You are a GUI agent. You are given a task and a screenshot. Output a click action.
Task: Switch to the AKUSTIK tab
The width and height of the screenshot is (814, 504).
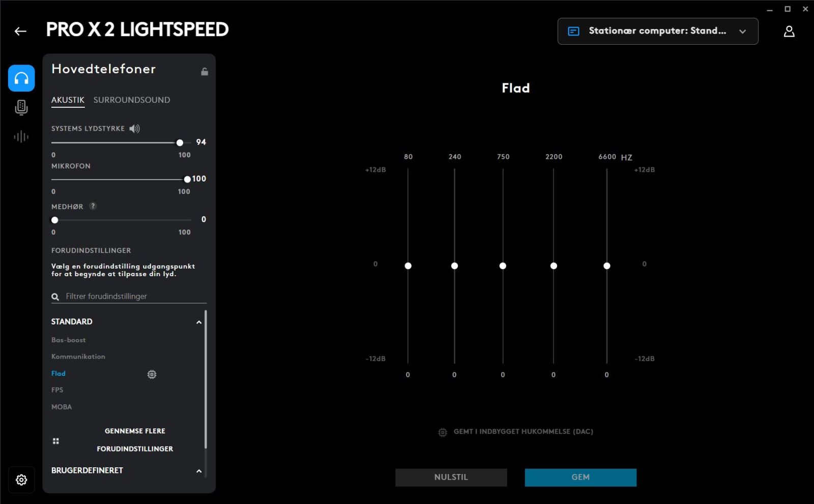tap(68, 100)
